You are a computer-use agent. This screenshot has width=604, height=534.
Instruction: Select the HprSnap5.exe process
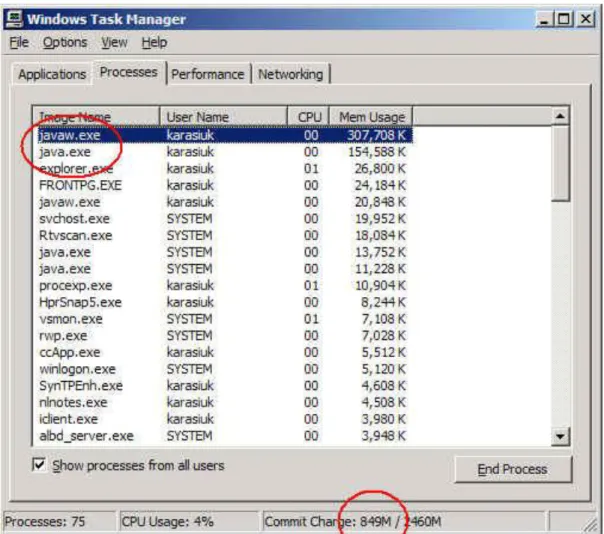[x=223, y=302]
